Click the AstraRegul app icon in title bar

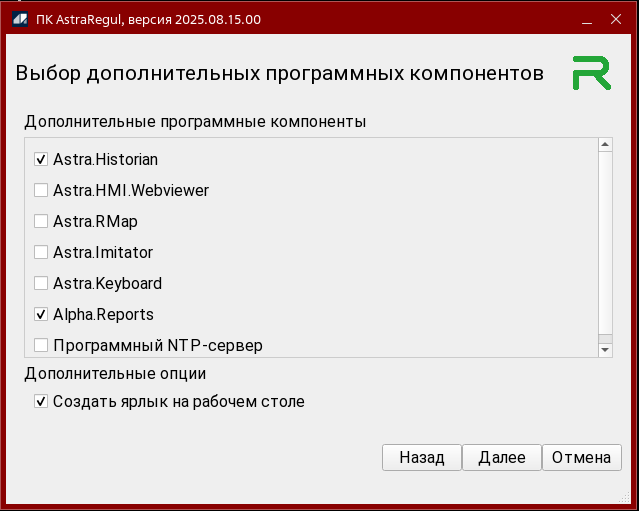click(x=20, y=18)
